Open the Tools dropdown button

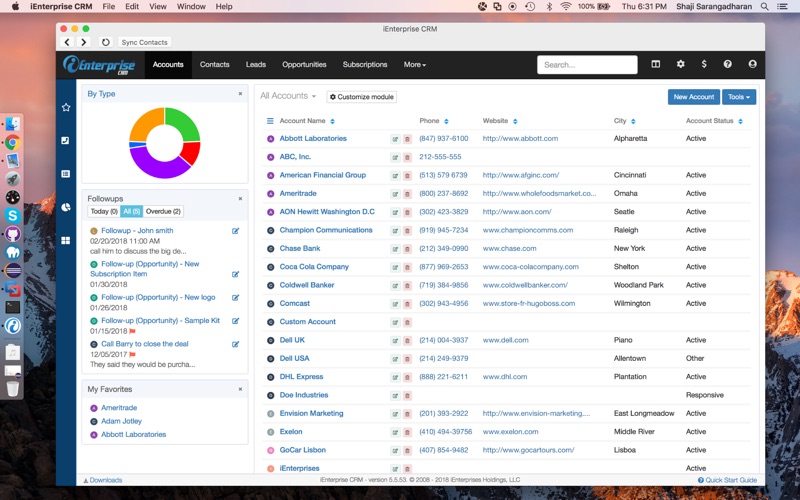click(x=739, y=97)
